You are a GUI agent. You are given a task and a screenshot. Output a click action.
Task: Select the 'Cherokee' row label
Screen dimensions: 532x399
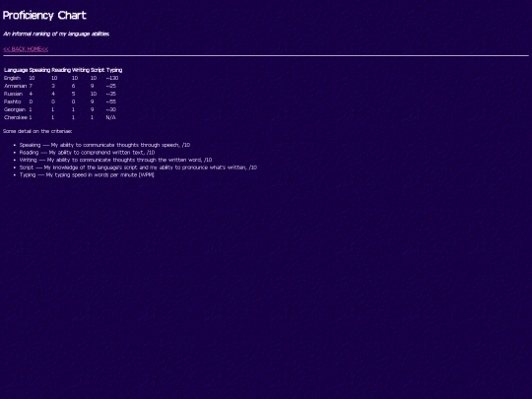[16, 117]
